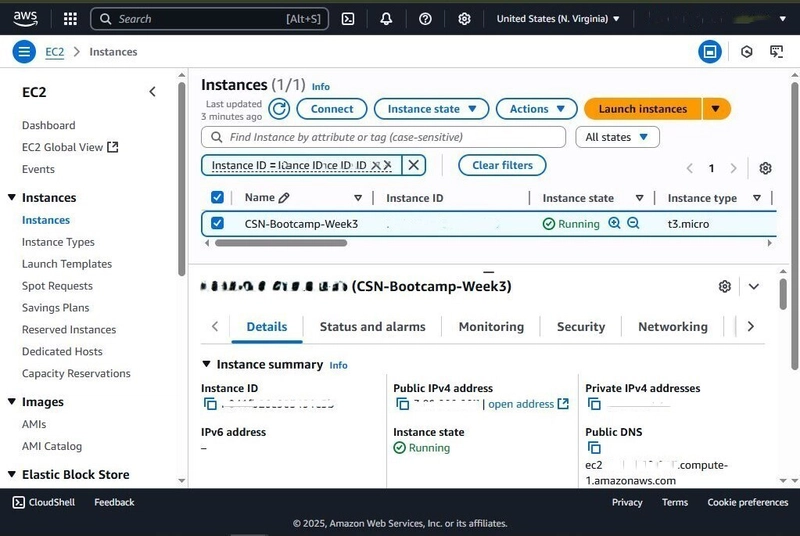
Task: Open the region selector United States (N. Virginia)
Action: (x=558, y=19)
